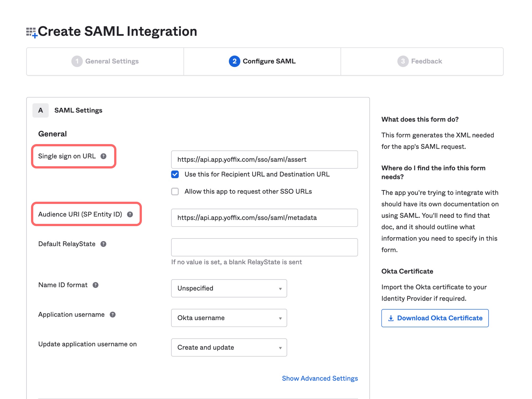Open help for Default RelayState
The image size is (532, 399).
104,244
